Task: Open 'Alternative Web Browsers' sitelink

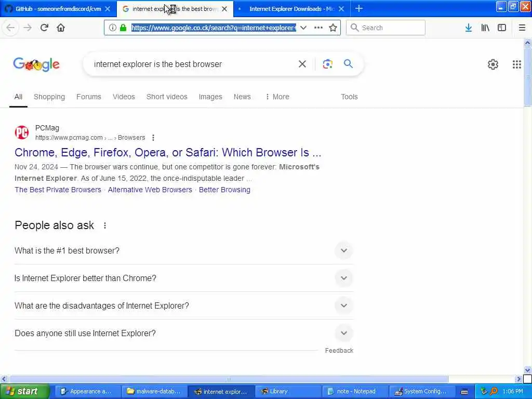Action: (150, 190)
